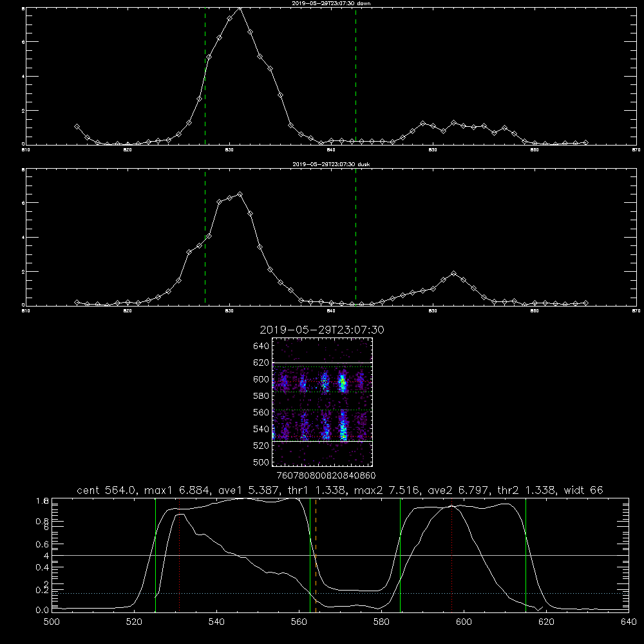Click the '580' tick label on bottom plot x-axis
The image size is (644, 644).
pos(381,622)
